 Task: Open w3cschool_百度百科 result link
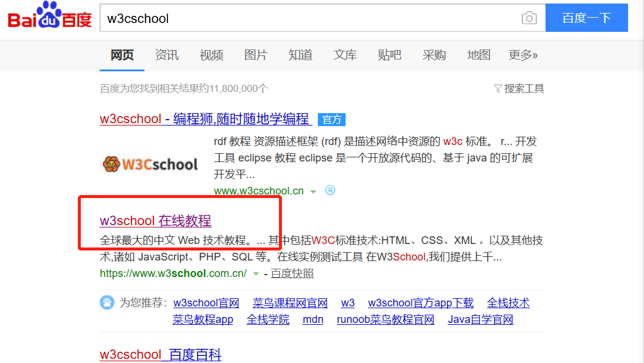click(160, 354)
